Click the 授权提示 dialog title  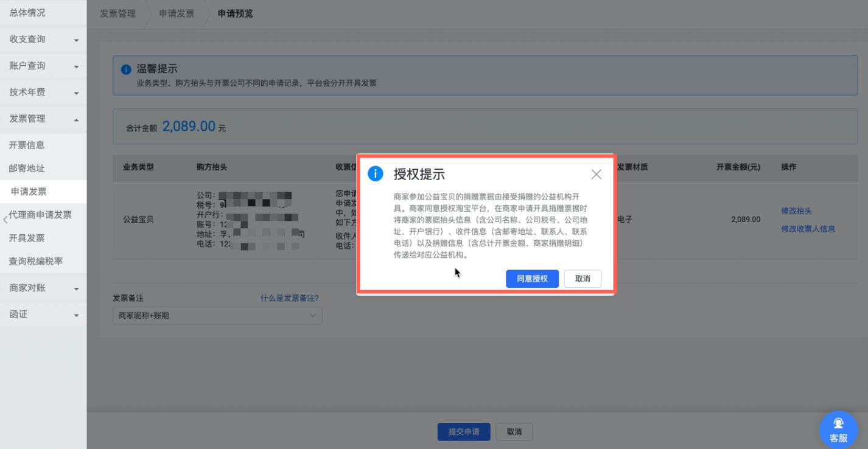[419, 175]
